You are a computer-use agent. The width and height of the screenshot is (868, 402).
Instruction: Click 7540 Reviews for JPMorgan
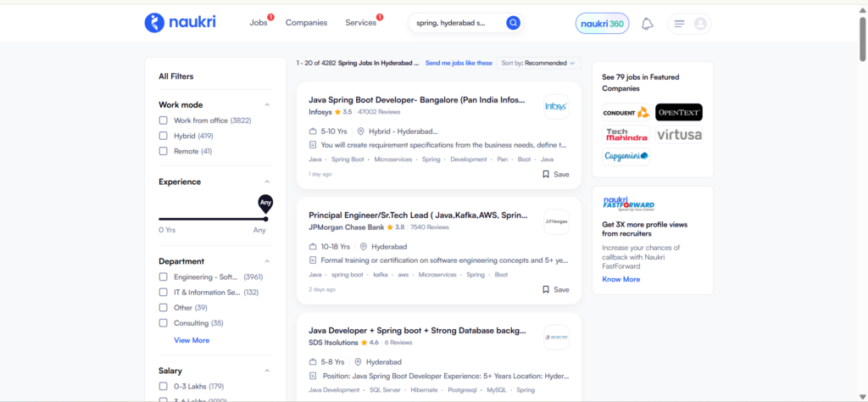pyautogui.click(x=429, y=227)
